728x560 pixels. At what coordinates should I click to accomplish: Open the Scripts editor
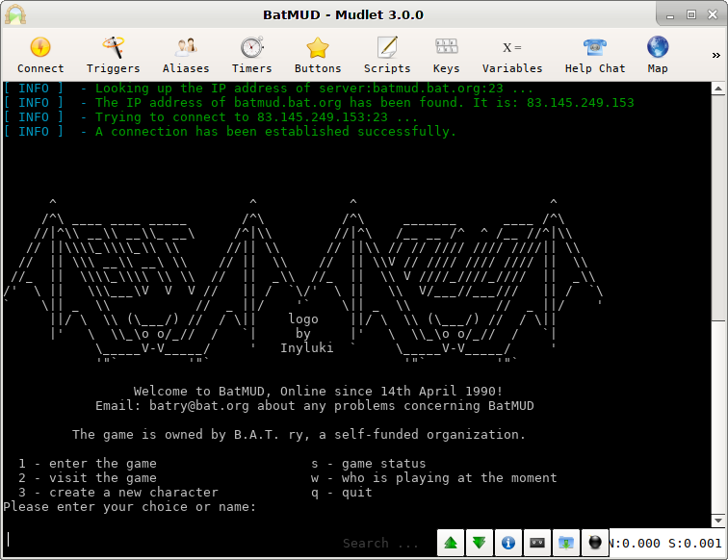(387, 55)
